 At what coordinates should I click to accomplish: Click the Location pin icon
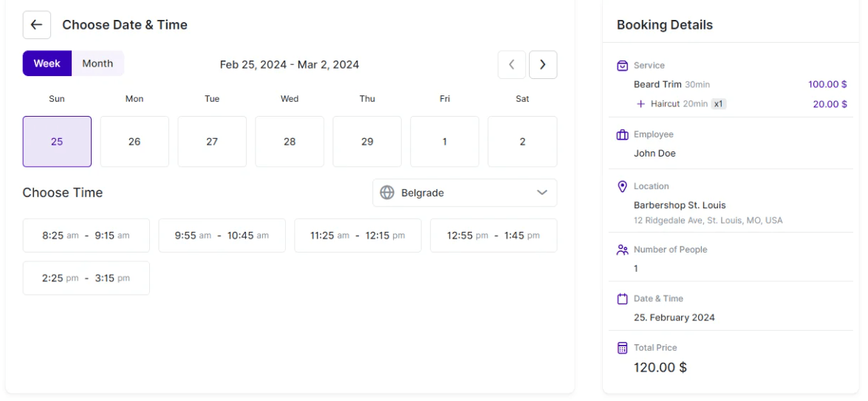[x=622, y=186]
